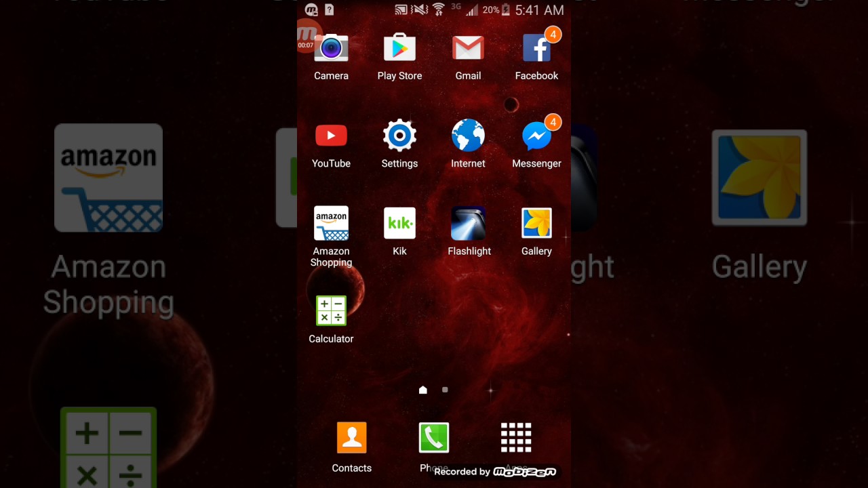Viewport: 868px width, 488px height.
Task: Tap the 5:41 AM clock
Action: click(x=540, y=10)
